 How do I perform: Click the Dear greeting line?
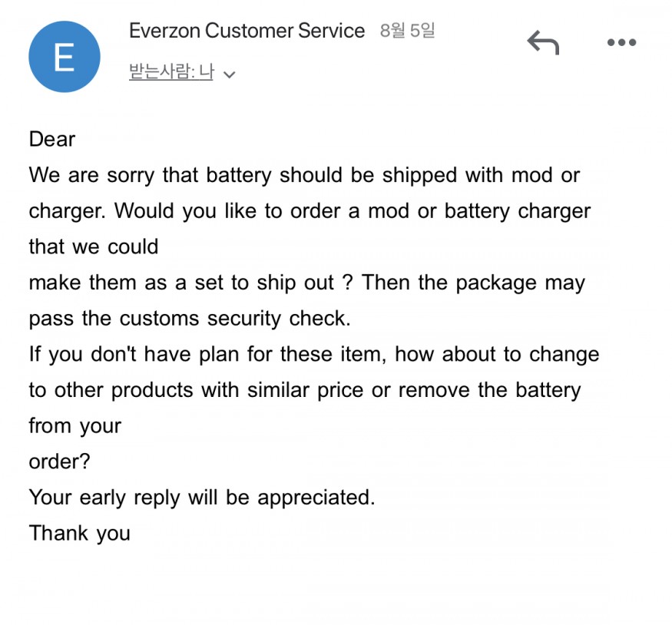pyautogui.click(x=52, y=139)
